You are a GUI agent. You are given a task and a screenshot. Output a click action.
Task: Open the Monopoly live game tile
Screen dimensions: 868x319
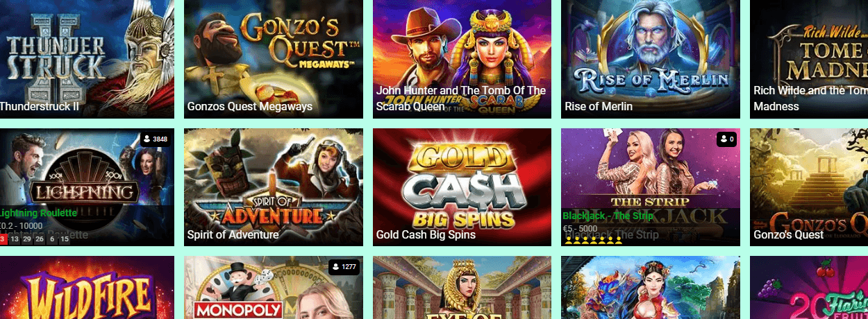(x=274, y=287)
